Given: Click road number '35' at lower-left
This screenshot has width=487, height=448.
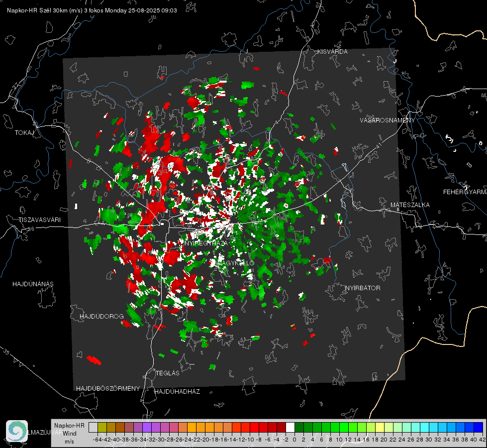Looking at the screenshot, I should [6, 352].
